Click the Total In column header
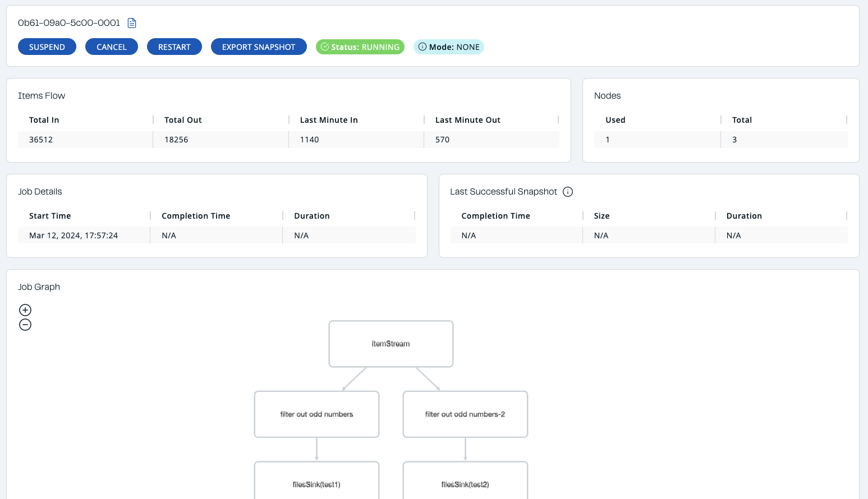 44,120
